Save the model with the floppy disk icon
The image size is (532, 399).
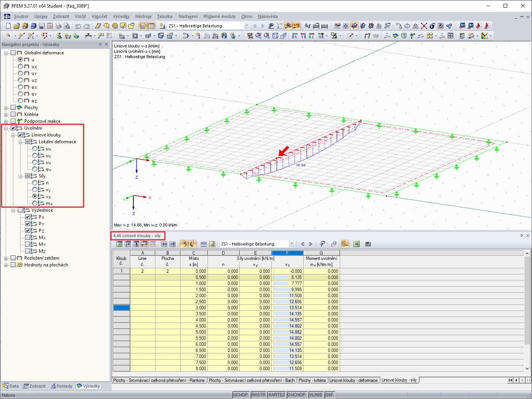[41, 26]
